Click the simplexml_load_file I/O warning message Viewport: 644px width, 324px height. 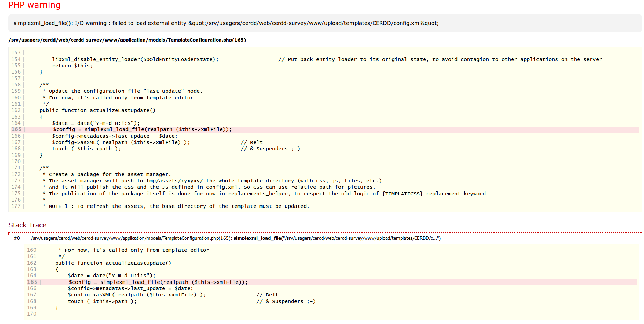click(x=226, y=23)
